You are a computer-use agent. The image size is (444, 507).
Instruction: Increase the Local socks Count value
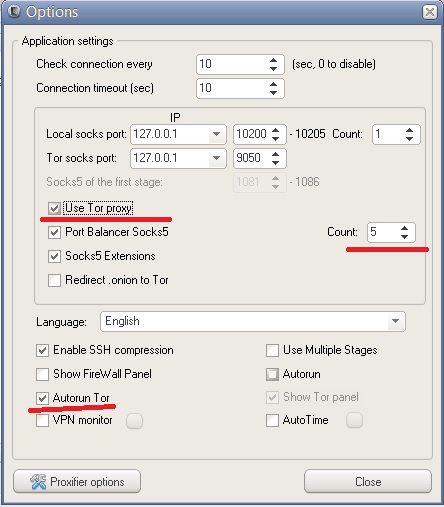tap(409, 131)
